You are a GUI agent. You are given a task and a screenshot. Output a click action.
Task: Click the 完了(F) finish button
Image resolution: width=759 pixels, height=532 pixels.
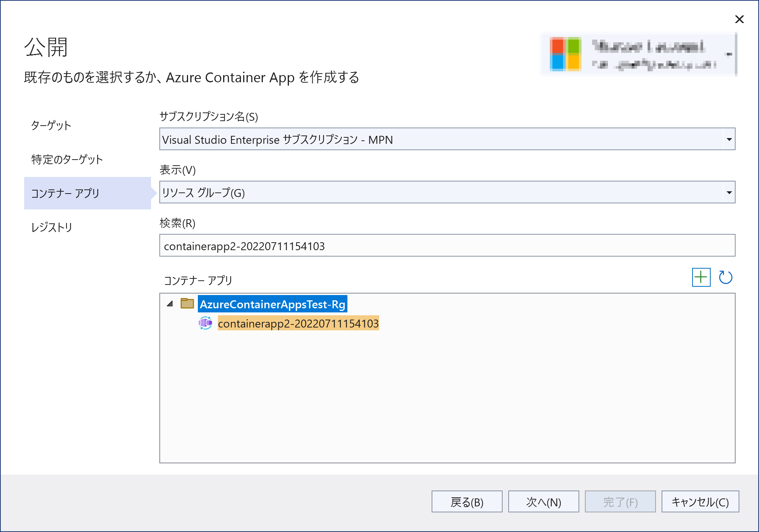click(620, 501)
